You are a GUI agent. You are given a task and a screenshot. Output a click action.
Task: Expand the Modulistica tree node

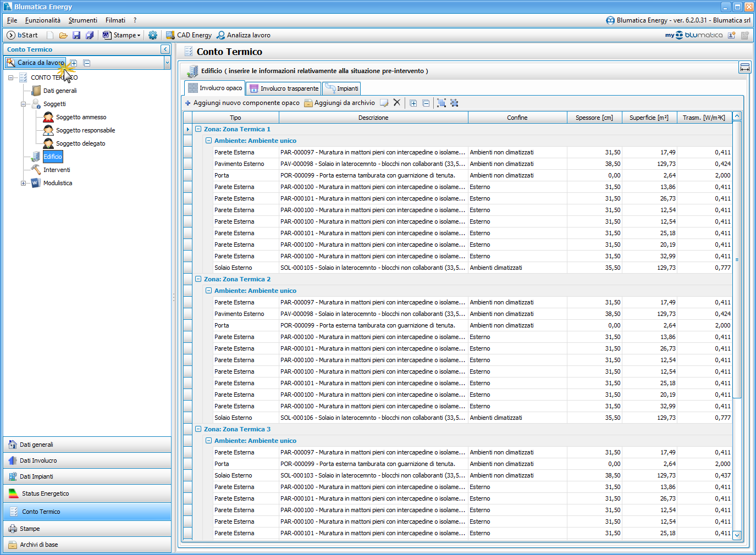pyautogui.click(x=24, y=183)
